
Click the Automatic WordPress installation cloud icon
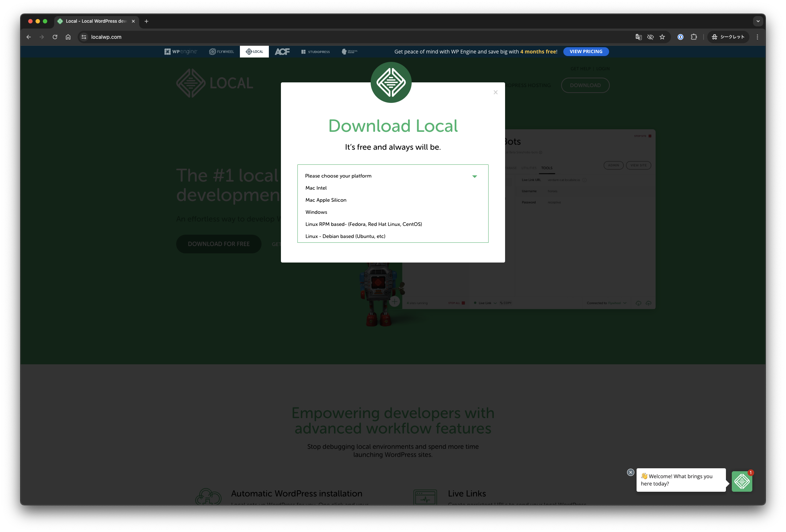click(x=208, y=497)
